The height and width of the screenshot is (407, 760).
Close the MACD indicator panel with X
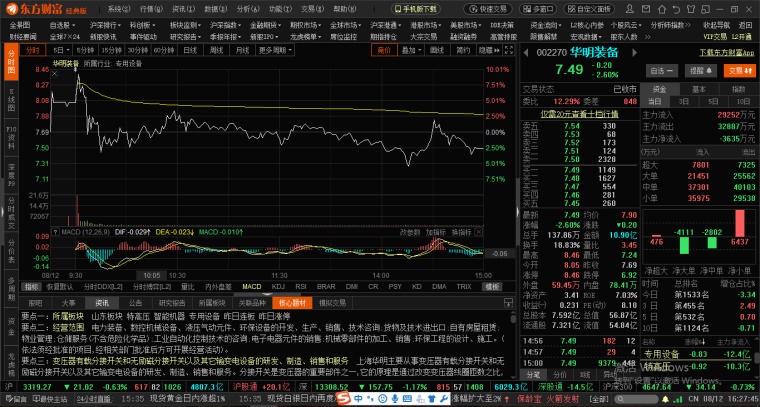click(x=478, y=232)
